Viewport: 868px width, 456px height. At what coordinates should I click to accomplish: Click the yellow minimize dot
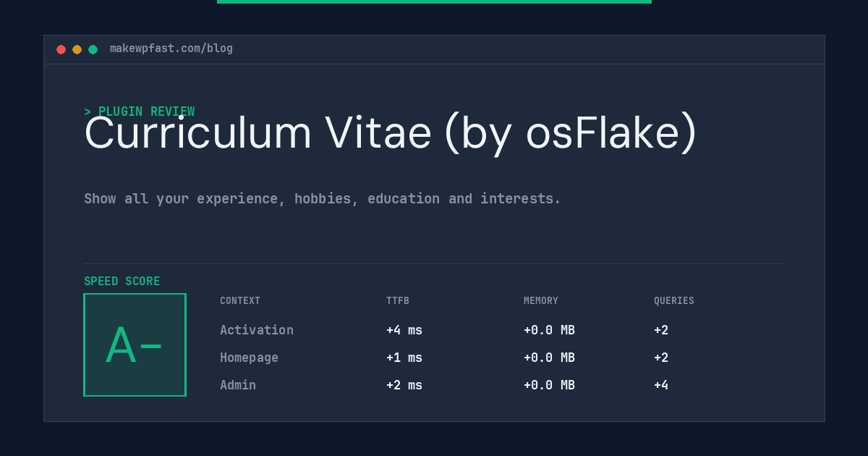pyautogui.click(x=77, y=49)
